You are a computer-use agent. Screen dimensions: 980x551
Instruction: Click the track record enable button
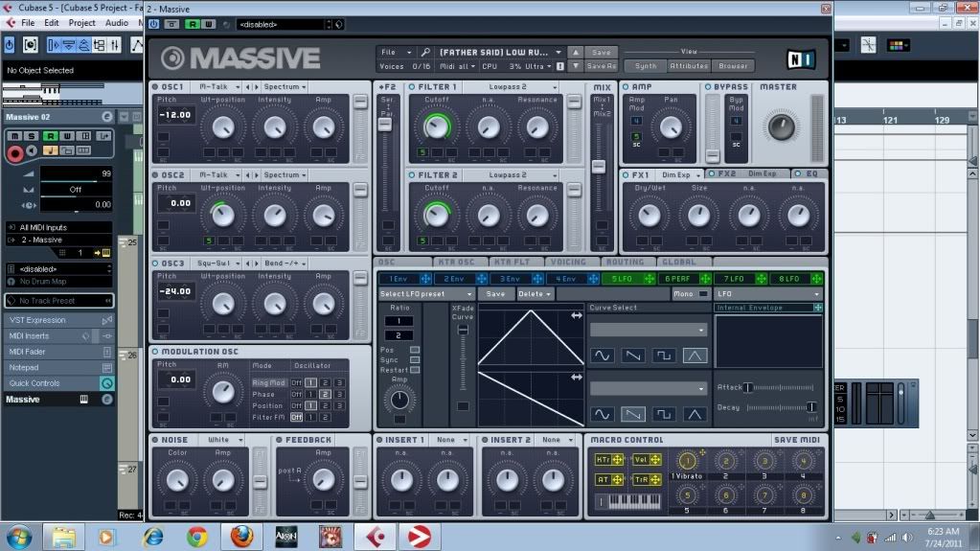click(x=15, y=153)
